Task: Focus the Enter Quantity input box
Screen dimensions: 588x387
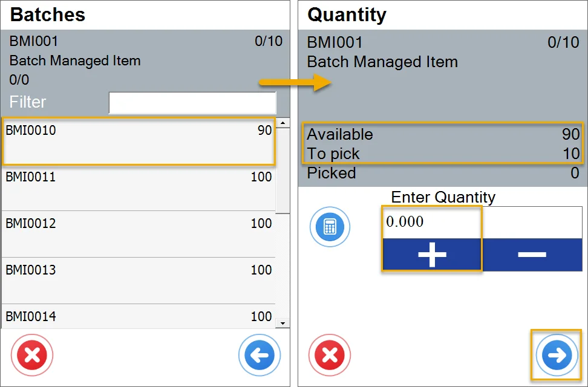Action: coord(482,222)
